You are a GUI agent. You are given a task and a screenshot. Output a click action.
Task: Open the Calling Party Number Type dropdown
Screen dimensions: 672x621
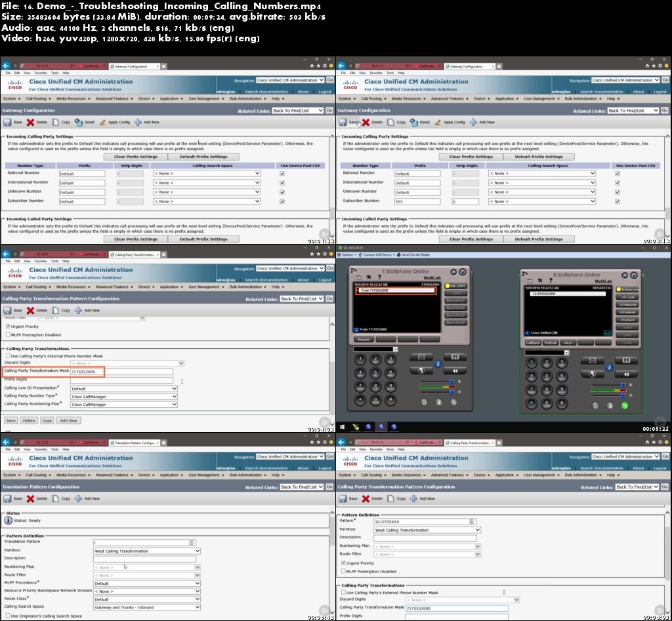pos(124,397)
